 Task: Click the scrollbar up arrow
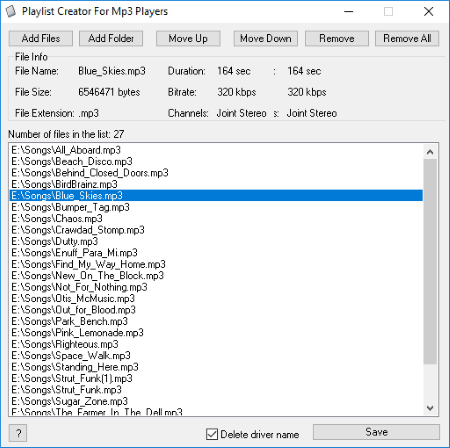[x=430, y=152]
